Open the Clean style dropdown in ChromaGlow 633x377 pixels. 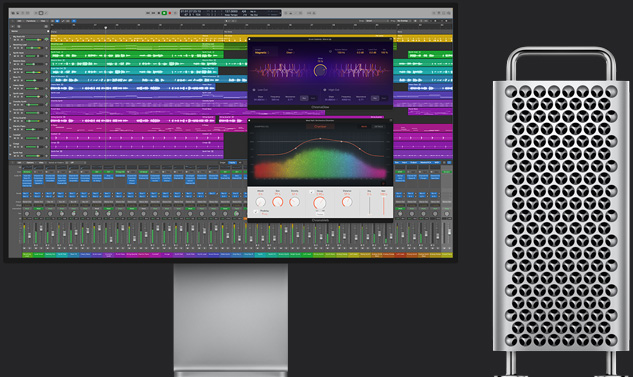point(290,52)
